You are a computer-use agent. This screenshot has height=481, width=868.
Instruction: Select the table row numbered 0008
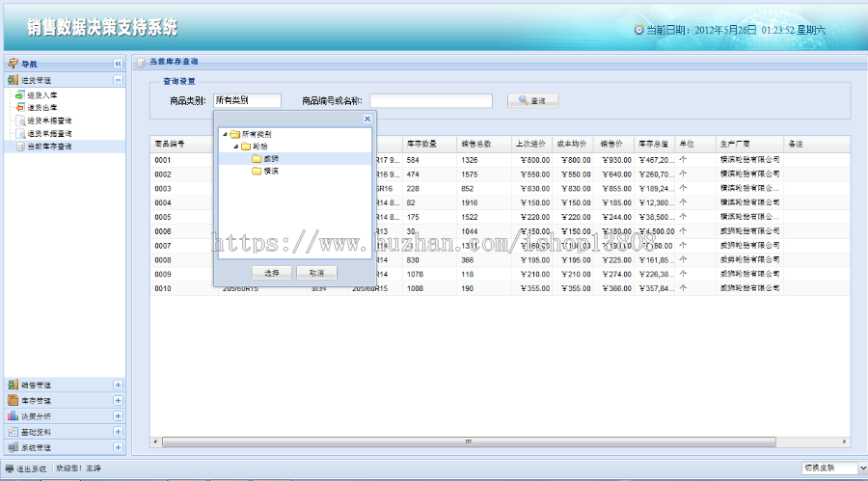pyautogui.click(x=500, y=260)
